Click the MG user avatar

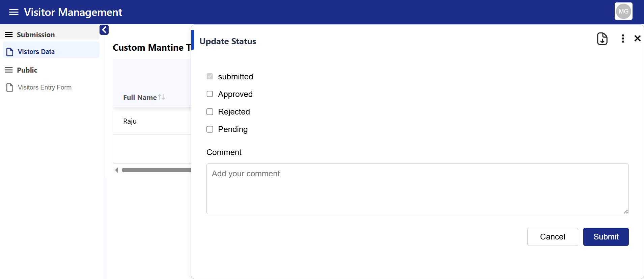pyautogui.click(x=623, y=11)
